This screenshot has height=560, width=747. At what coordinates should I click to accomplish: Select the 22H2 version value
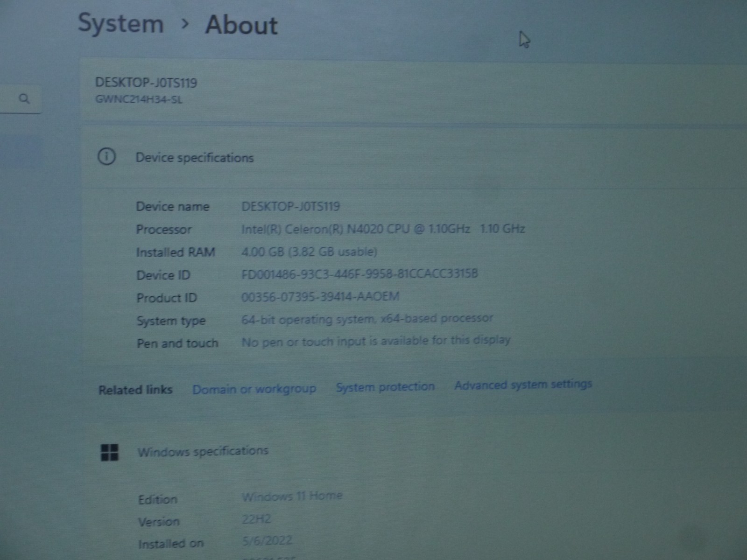coord(256,519)
